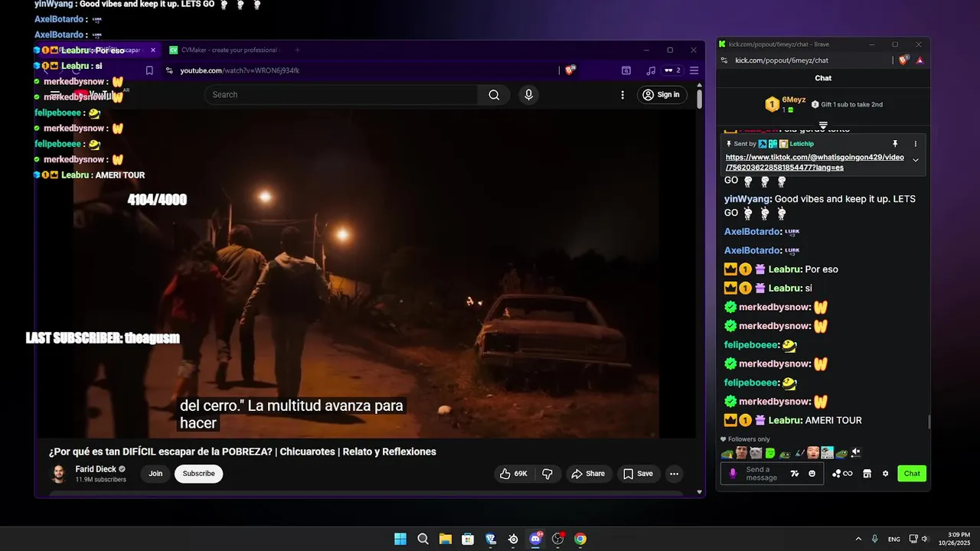Click Gift 1 sub to take 2nd
The width and height of the screenshot is (980, 551).
pos(847,104)
